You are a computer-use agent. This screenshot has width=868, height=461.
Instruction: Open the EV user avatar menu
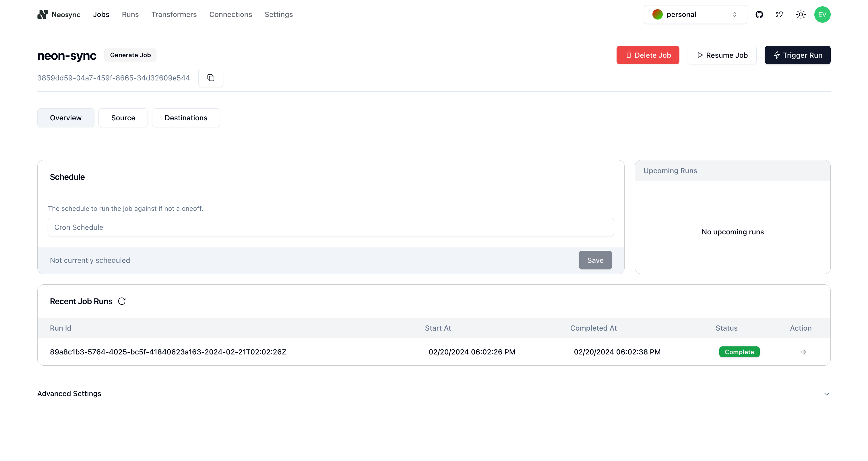point(822,14)
